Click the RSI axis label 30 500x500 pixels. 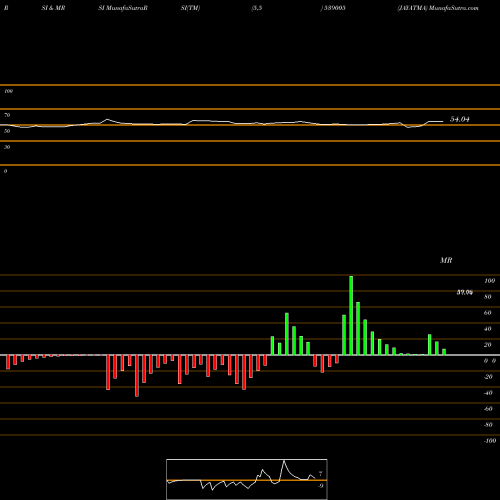pos(7,147)
